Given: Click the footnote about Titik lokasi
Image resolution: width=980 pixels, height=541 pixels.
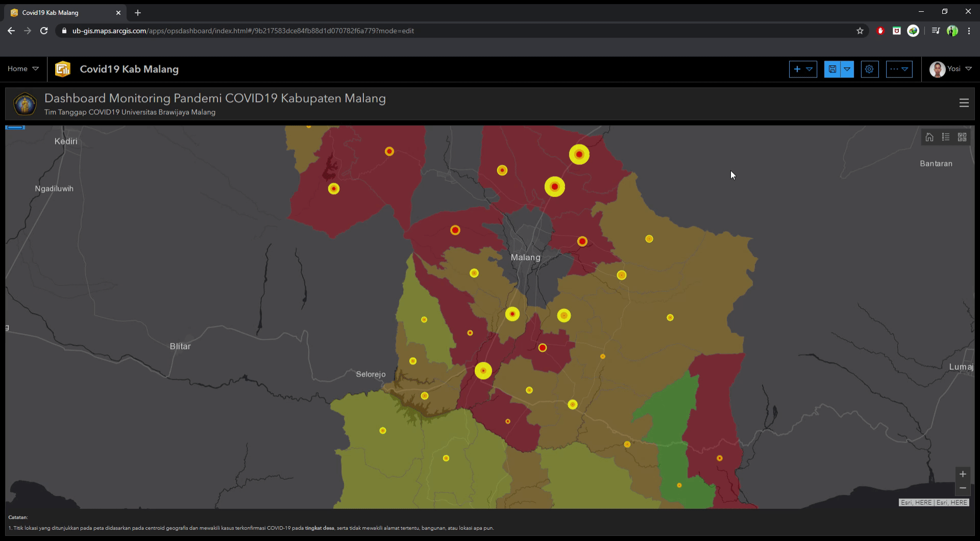Looking at the screenshot, I should click(x=251, y=528).
